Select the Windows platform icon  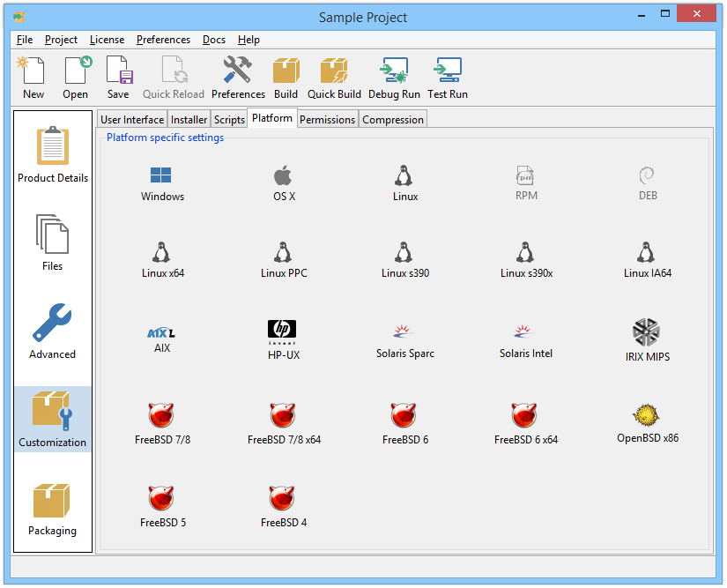(x=162, y=182)
